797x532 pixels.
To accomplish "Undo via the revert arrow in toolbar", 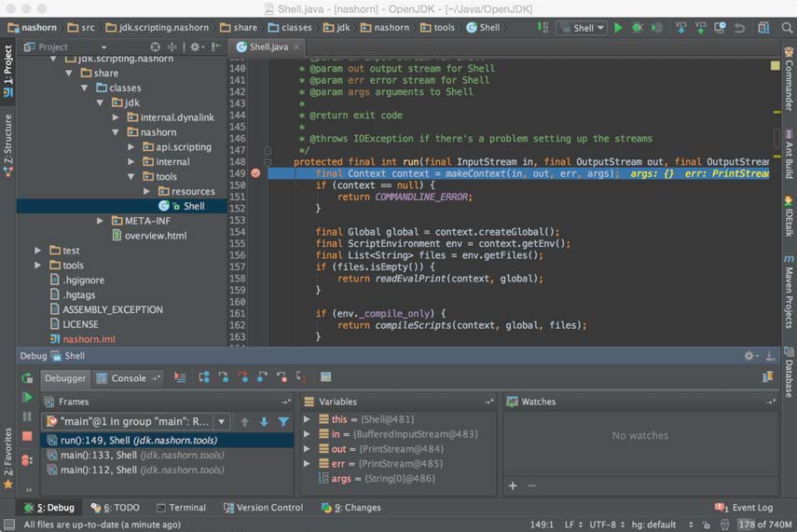I will [x=739, y=28].
